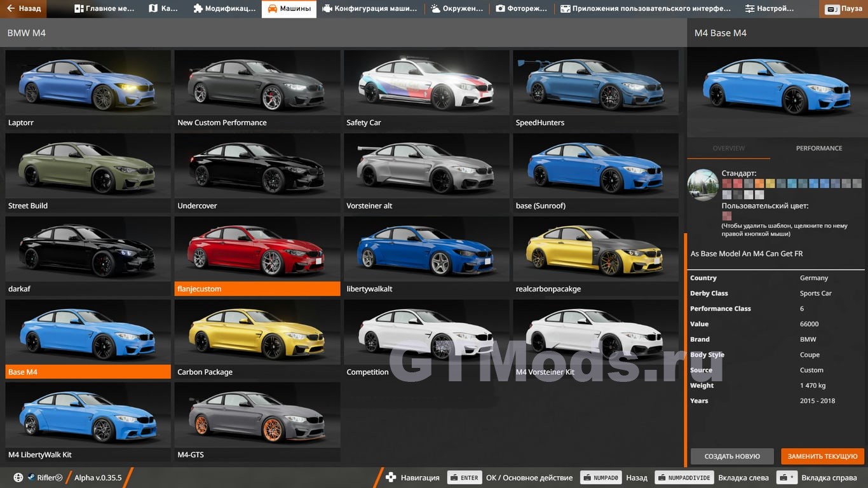Choose the M4 LibertyWalk Kit configuration
The width and height of the screenshot is (868, 488).
point(88,423)
